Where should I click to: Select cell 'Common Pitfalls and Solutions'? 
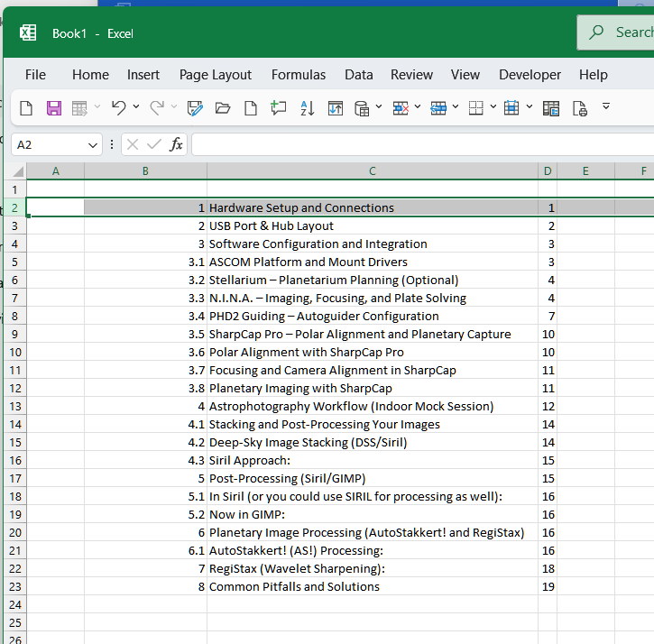373,586
